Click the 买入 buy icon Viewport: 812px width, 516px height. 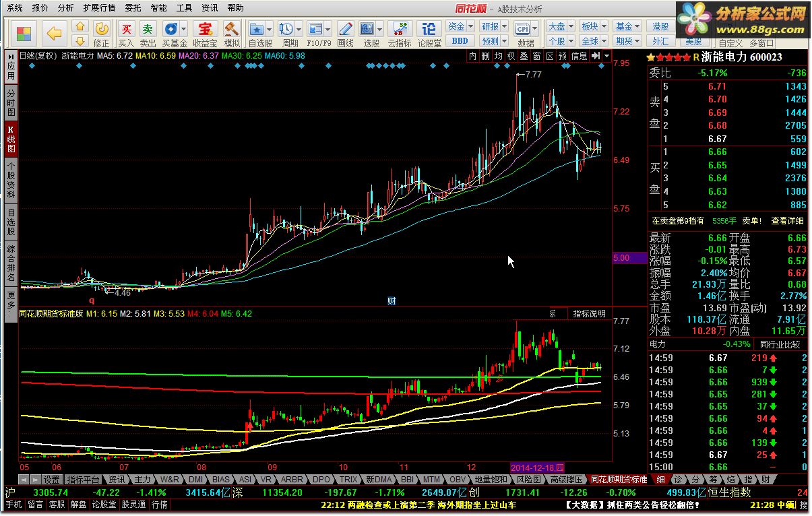point(126,33)
